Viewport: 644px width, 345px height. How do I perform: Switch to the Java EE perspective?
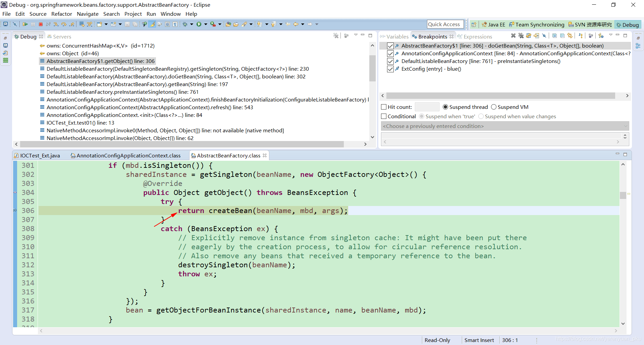493,24
